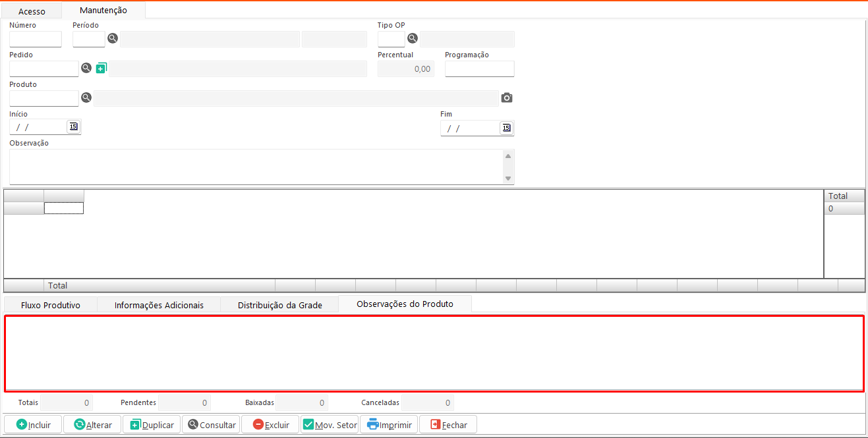Click the Produto search magnifier icon
This screenshot has width=868, height=438.
(x=86, y=97)
